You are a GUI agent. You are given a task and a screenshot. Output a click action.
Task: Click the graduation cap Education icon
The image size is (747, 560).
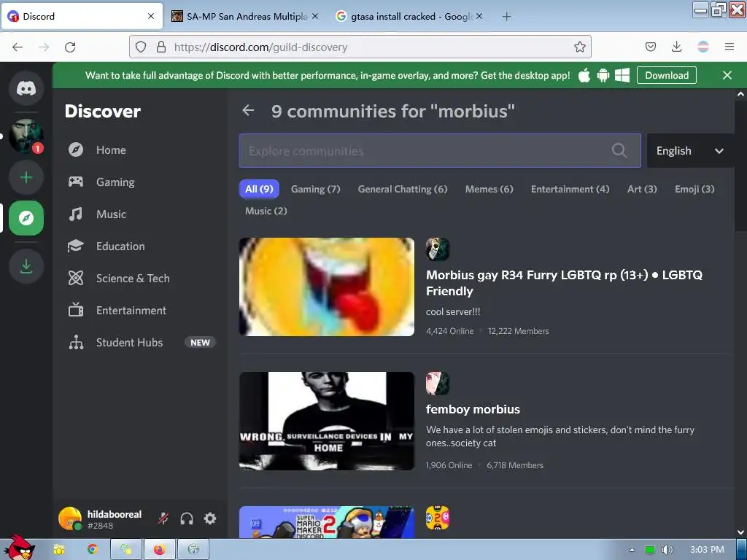pos(76,246)
